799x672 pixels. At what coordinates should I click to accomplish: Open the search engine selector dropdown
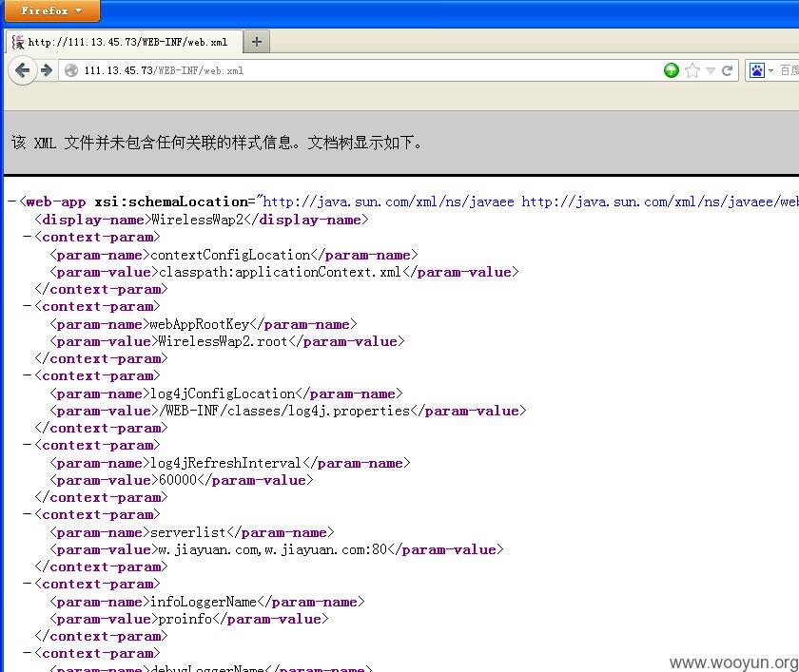[x=770, y=70]
